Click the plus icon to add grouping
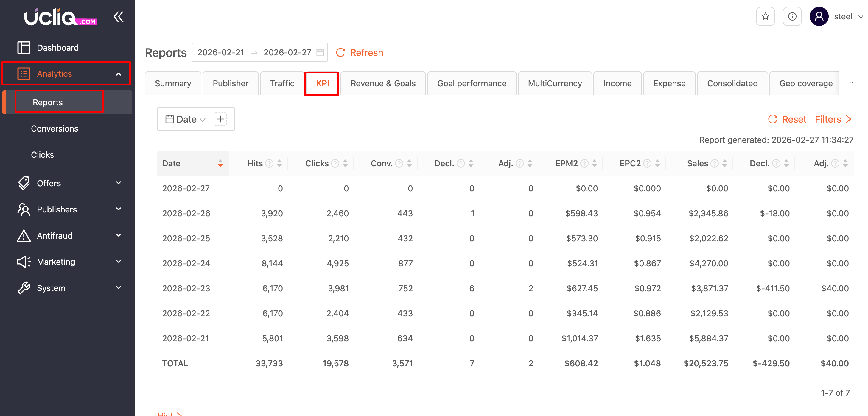The image size is (868, 416). pos(220,119)
